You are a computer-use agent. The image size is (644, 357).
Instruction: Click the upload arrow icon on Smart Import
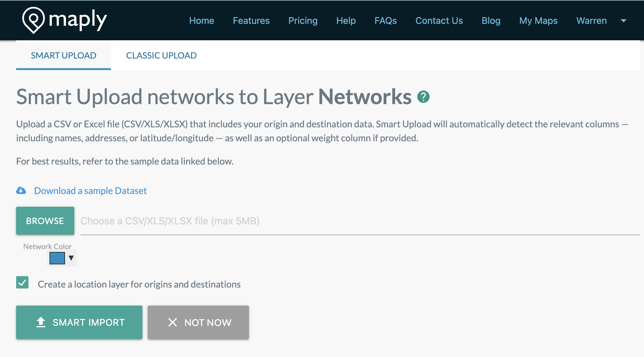[x=41, y=322]
